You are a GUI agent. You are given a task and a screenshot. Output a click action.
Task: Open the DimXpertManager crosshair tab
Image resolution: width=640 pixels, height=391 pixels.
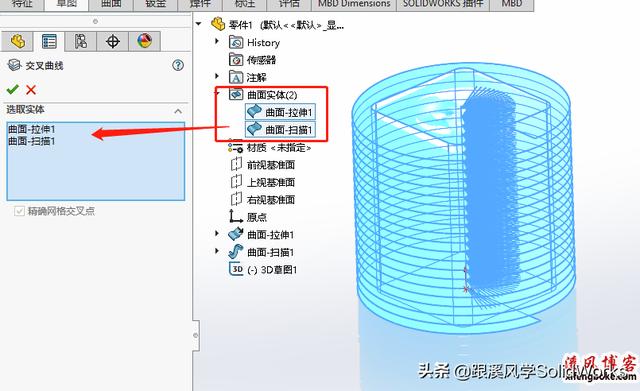(x=113, y=41)
